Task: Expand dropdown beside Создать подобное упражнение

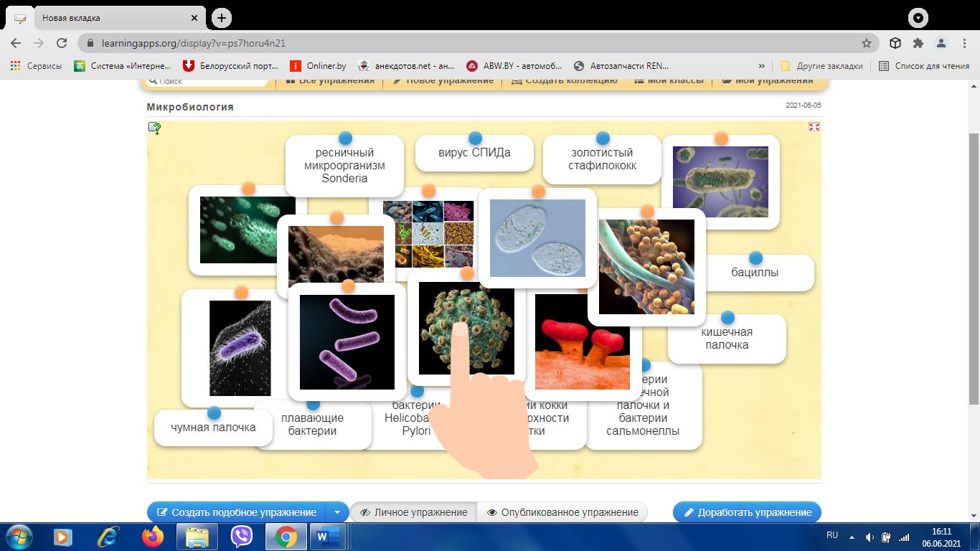Action: tap(337, 512)
